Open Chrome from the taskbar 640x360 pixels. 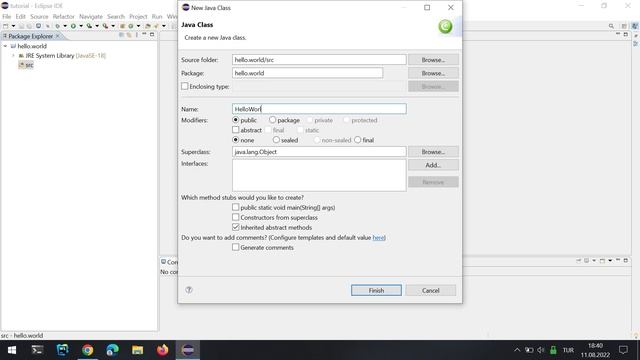pos(87,350)
